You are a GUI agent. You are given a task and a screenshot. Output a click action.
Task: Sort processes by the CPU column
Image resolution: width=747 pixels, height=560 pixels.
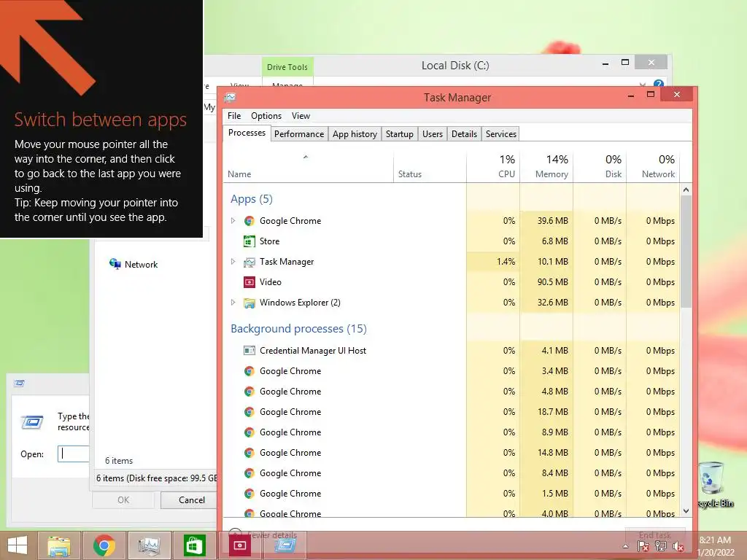click(x=493, y=167)
